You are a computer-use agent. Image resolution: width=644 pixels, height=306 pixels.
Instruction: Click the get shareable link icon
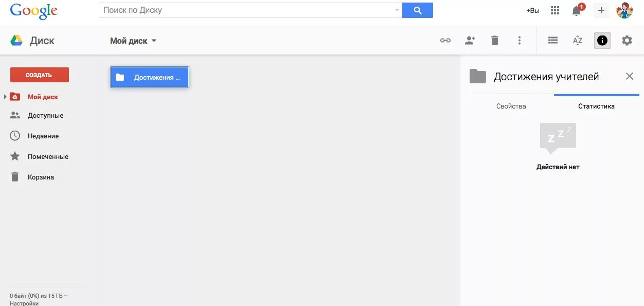point(445,41)
